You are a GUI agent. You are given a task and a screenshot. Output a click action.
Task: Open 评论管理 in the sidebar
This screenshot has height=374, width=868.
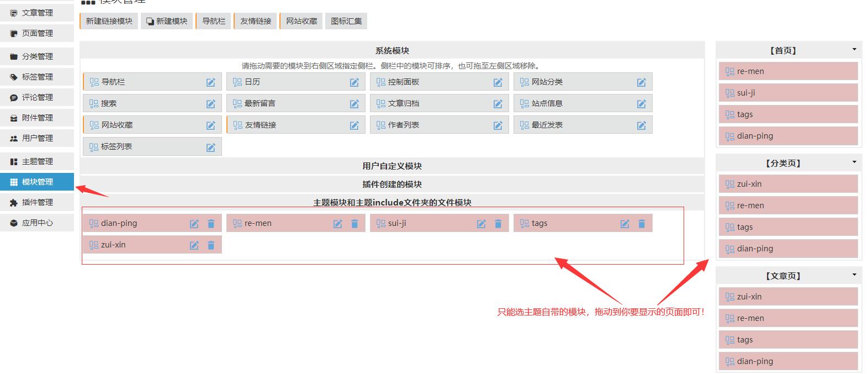[37, 97]
